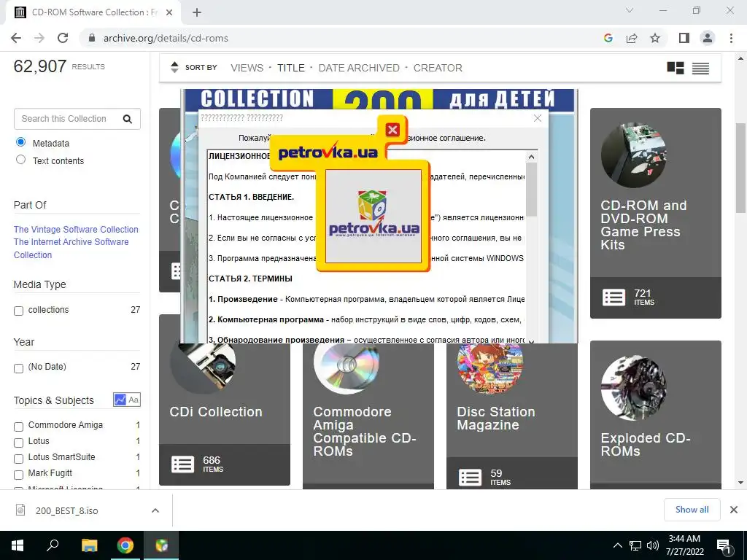Go back with the browser back arrow
Viewport: 747px width, 560px height.
(16, 38)
